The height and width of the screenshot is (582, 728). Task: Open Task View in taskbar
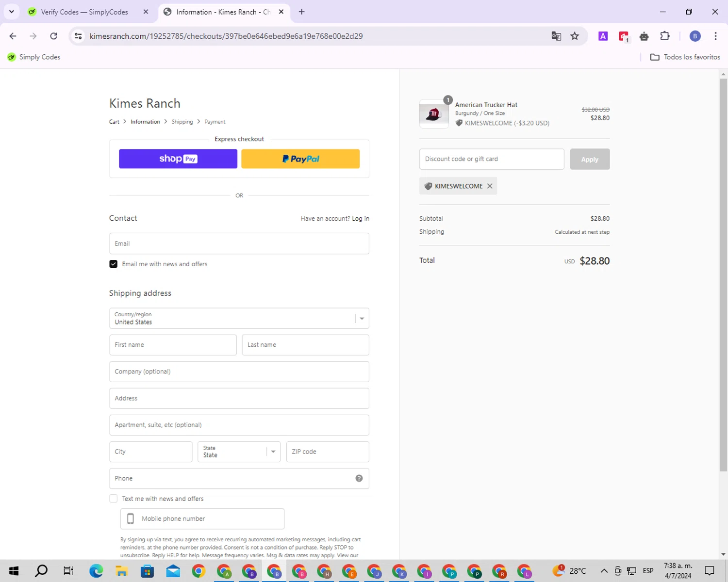pos(68,571)
